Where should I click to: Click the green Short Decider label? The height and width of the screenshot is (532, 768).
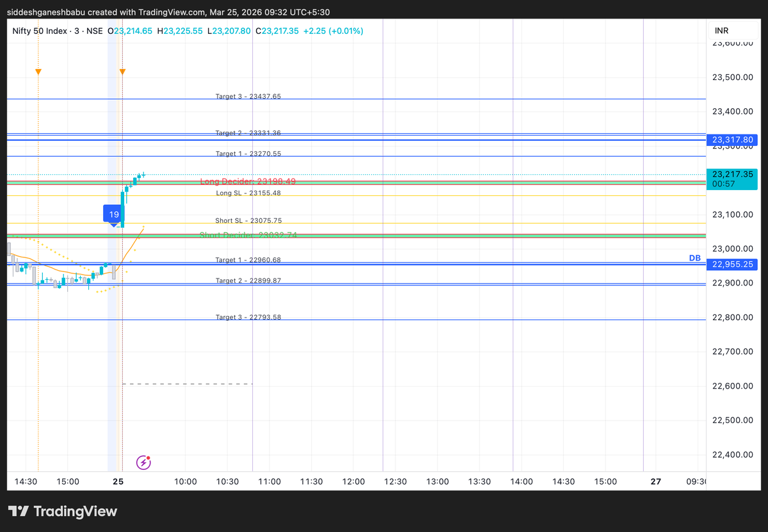[248, 235]
